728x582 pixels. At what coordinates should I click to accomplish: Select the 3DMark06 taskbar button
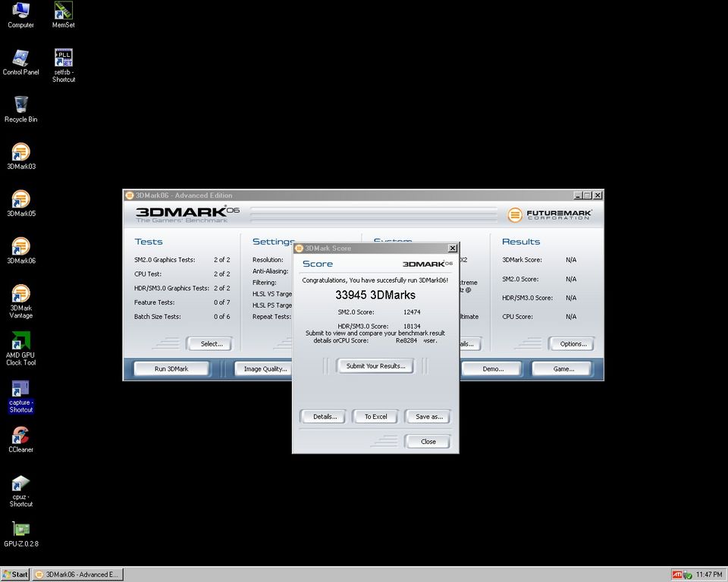click(78, 574)
